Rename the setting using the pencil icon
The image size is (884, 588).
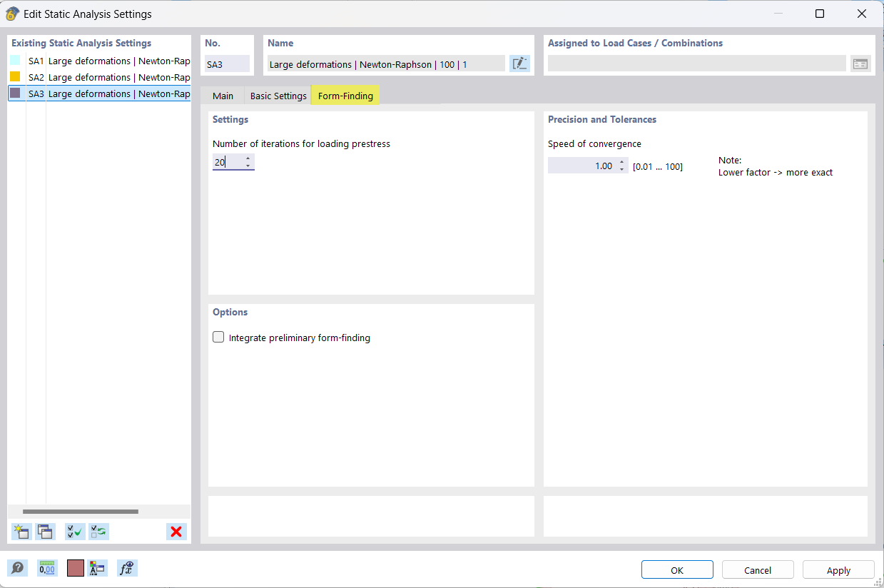coord(519,64)
